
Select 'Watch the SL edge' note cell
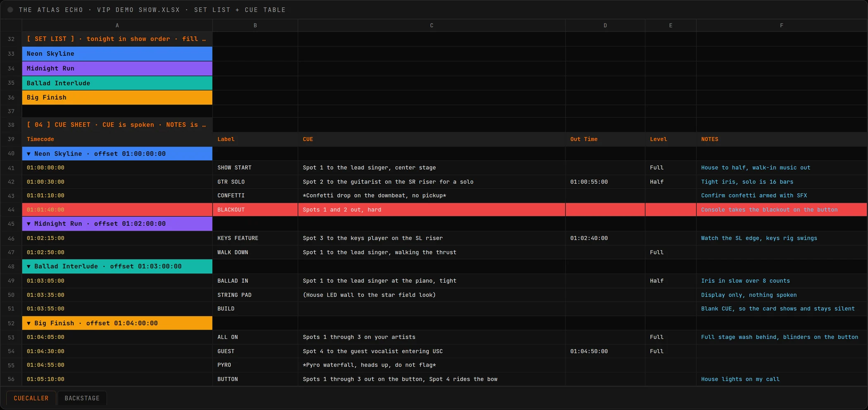click(782, 238)
